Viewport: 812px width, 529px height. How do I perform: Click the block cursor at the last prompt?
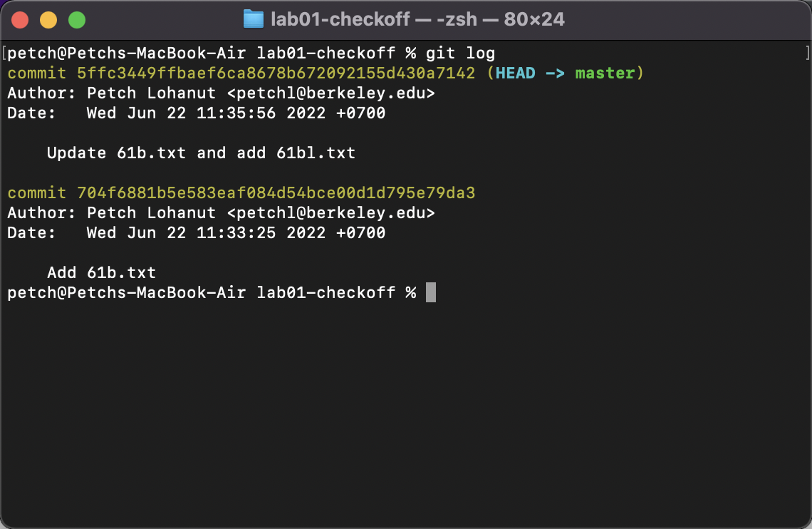430,292
